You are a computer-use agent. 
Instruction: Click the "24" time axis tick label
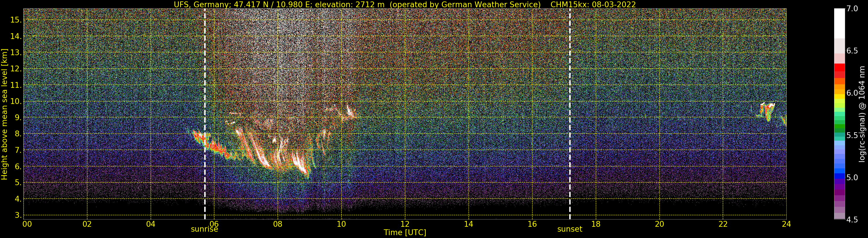[x=786, y=224]
